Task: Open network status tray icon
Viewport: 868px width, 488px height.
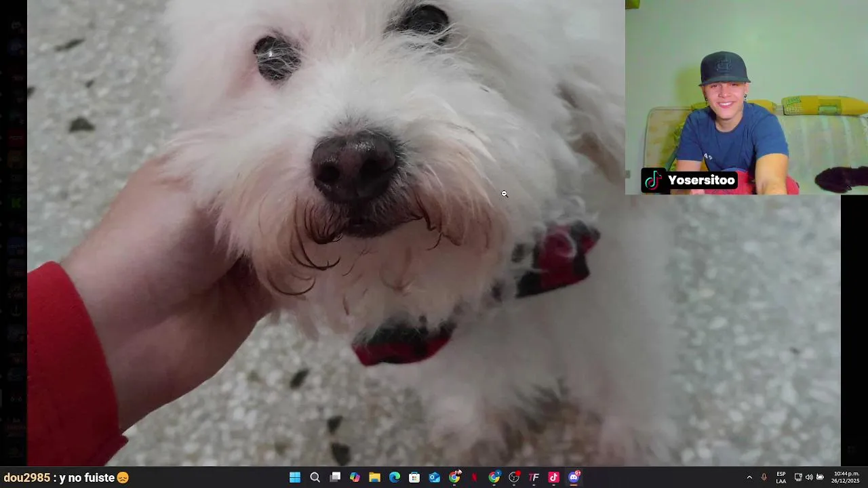Action: (798, 477)
